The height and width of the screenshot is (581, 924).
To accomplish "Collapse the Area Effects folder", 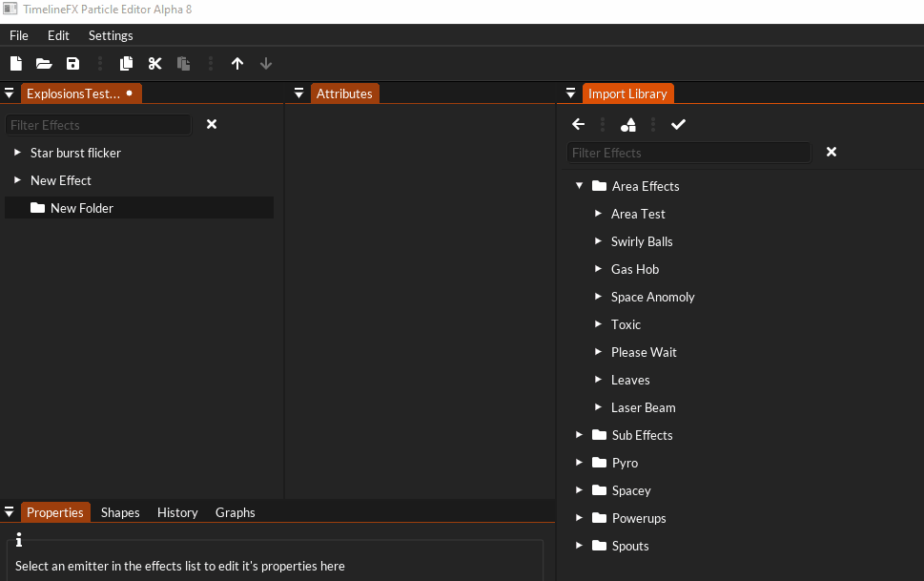I will click(x=579, y=186).
